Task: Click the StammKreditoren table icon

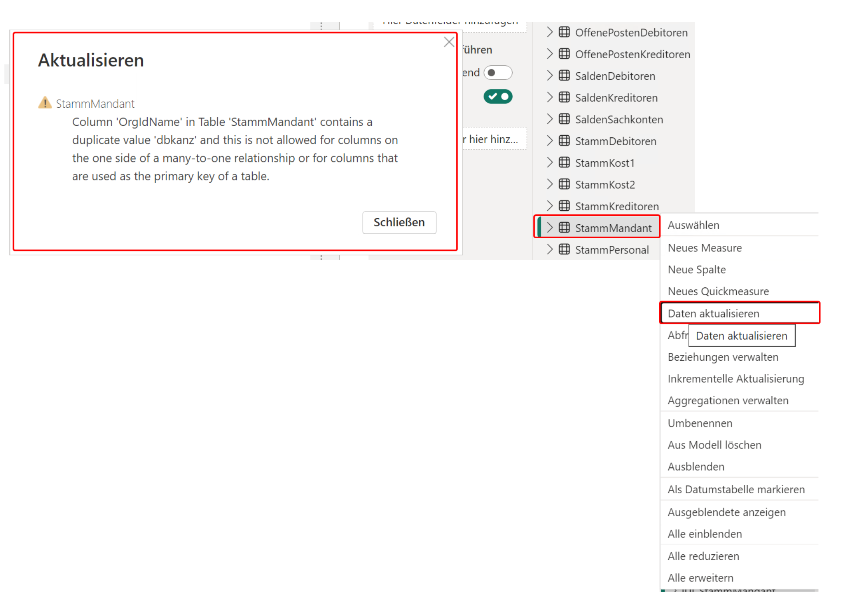Action: (x=564, y=206)
